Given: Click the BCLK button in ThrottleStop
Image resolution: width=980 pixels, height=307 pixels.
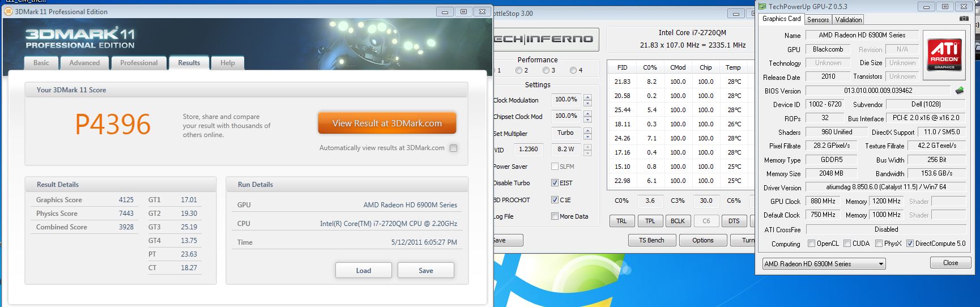Looking at the screenshot, I should [678, 221].
